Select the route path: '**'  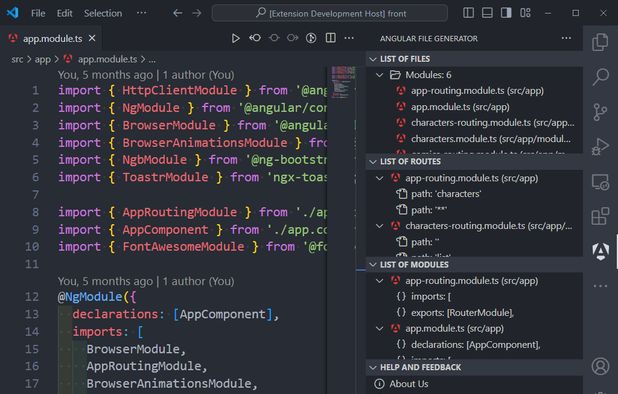pyautogui.click(x=429, y=210)
